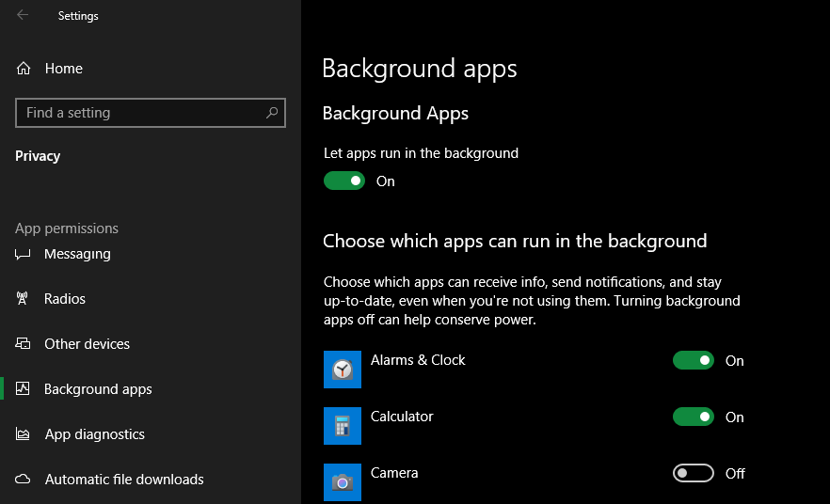Click the Calculator app icon

(343, 426)
